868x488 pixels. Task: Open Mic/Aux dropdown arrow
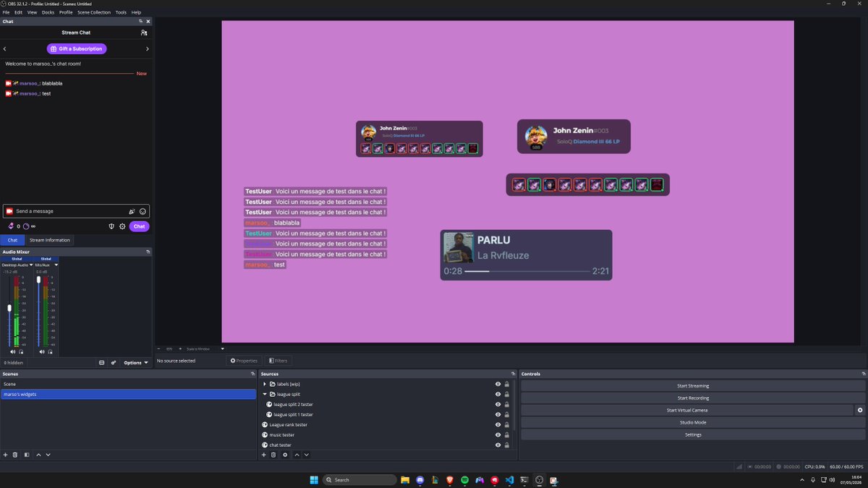(56, 265)
